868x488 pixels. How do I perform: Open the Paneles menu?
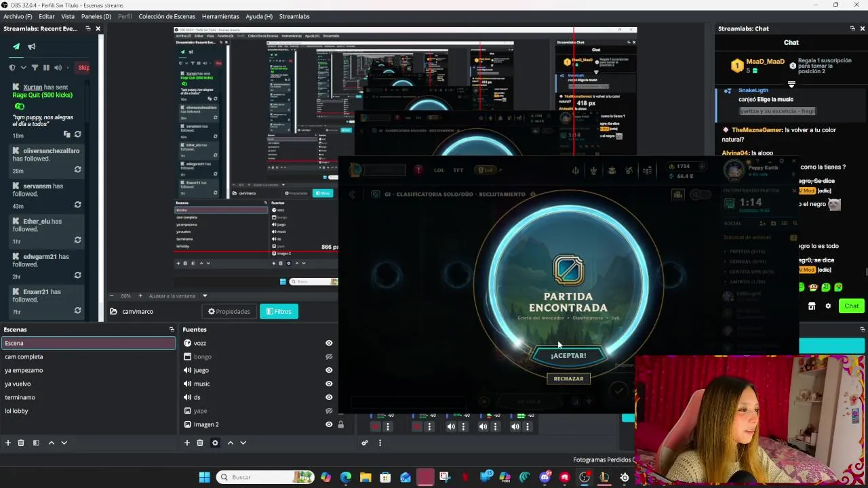[96, 16]
